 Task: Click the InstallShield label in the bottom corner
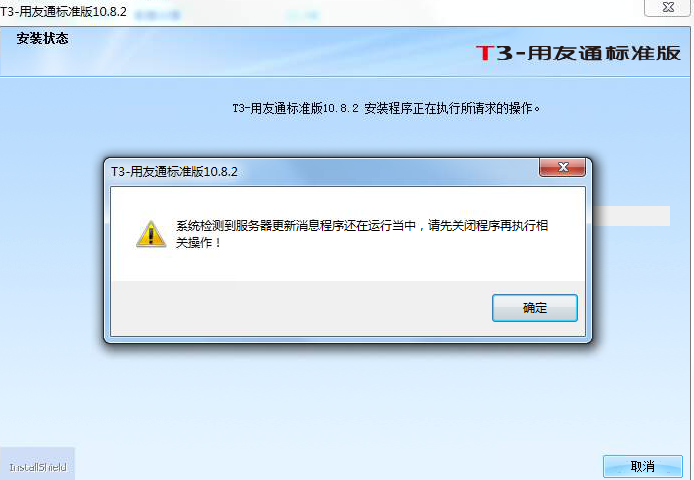(38, 467)
